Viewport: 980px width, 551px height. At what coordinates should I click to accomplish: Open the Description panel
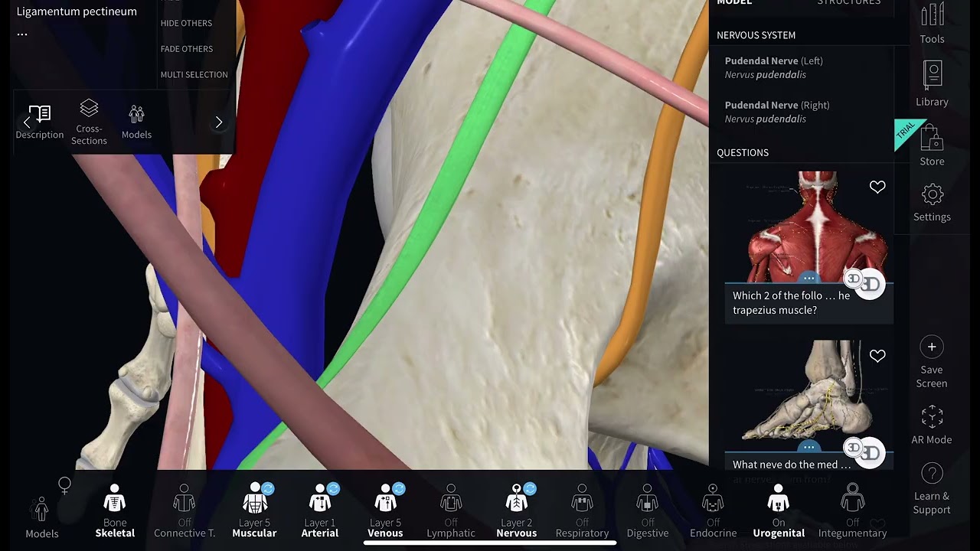coord(40,122)
